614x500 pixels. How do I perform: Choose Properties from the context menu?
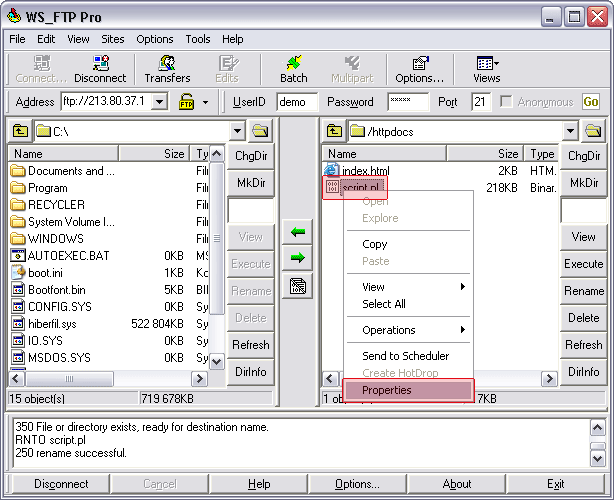click(407, 390)
